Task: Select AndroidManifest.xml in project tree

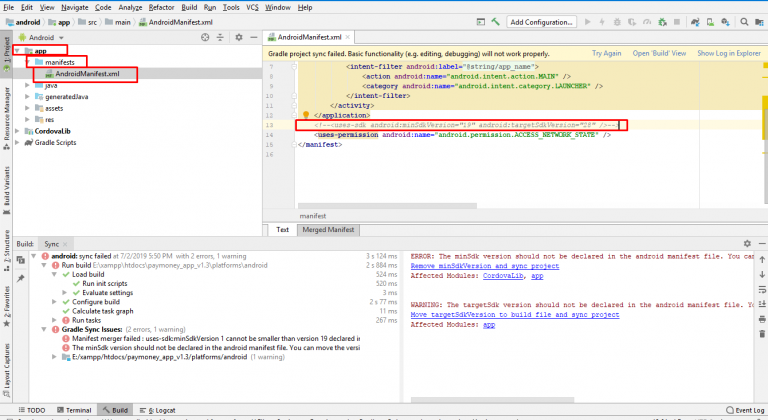Action: coord(87,73)
